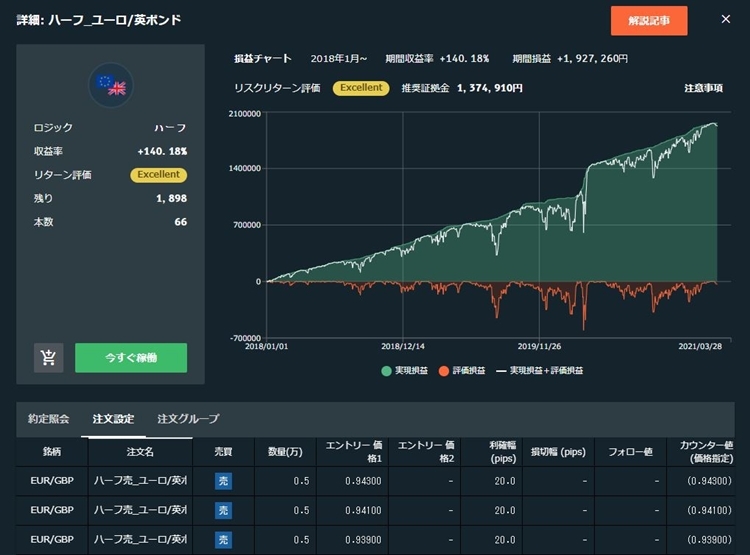Click the 売 badge in 0.94300 row
The image size is (750, 555).
coord(223,481)
